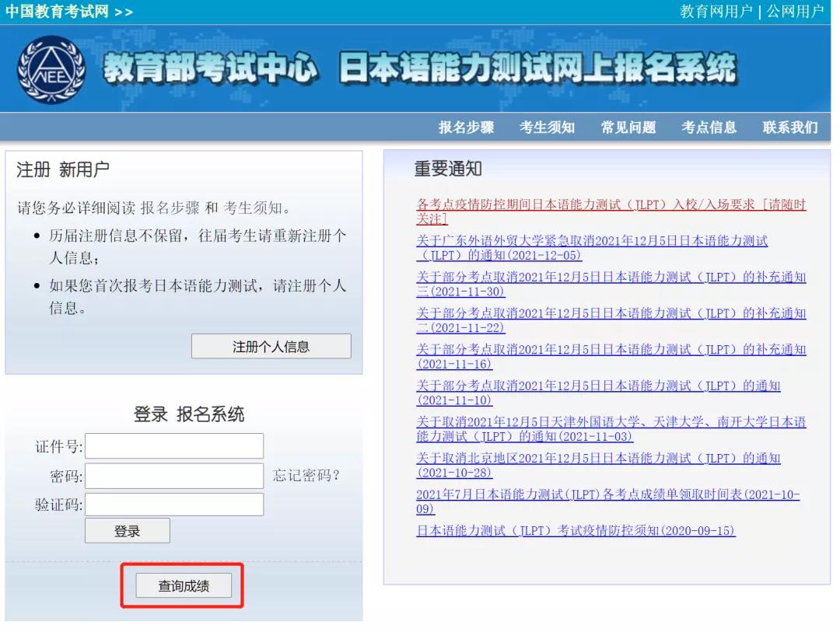Open 考生须知 navigation menu item
This screenshot has height=632, width=840.
point(547,127)
